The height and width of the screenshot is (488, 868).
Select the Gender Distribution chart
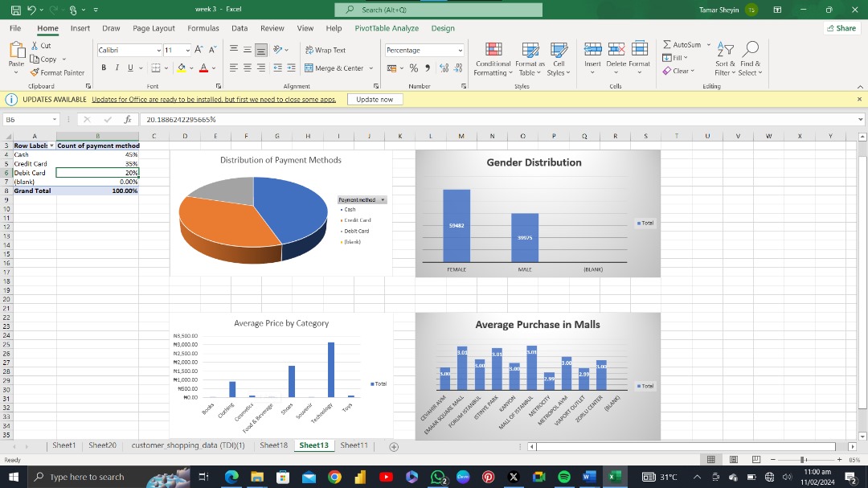pos(538,213)
